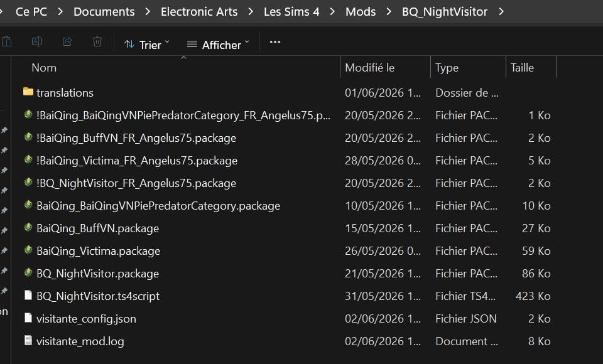Select file name !BaiQing_Victima_FR_Angelus75.package

[x=137, y=161]
